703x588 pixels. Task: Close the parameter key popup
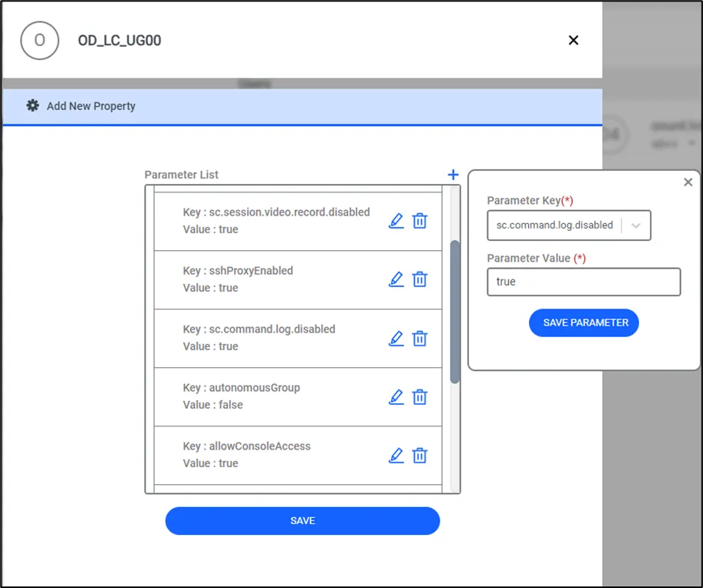[688, 182]
